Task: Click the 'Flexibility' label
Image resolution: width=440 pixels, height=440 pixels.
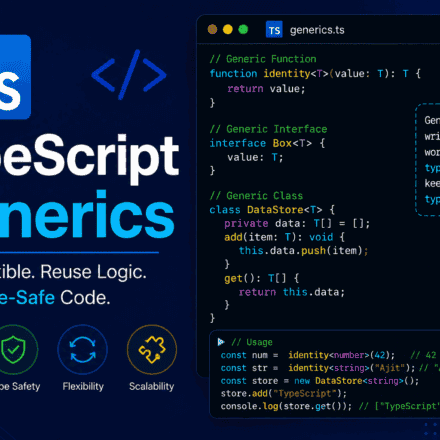Action: [83, 386]
